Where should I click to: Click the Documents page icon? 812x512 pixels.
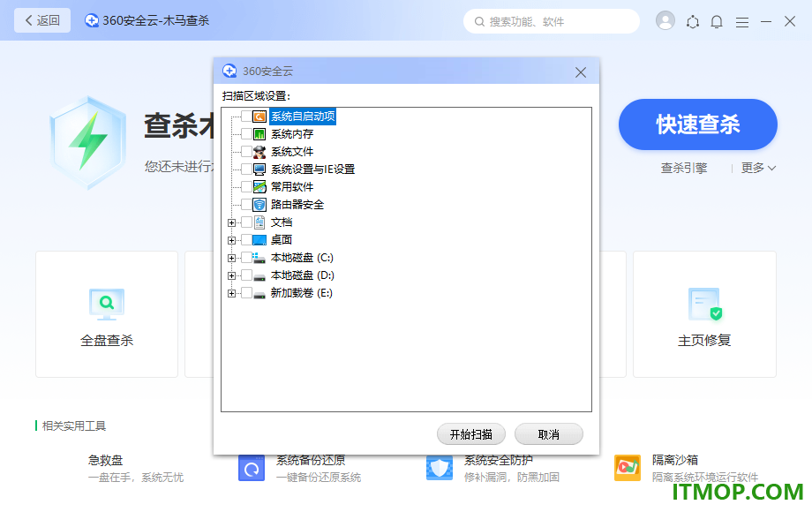(259, 222)
